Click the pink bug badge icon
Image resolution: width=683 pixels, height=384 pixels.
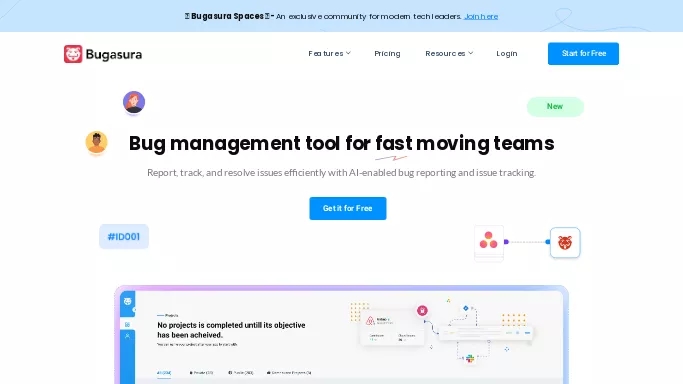[422, 310]
